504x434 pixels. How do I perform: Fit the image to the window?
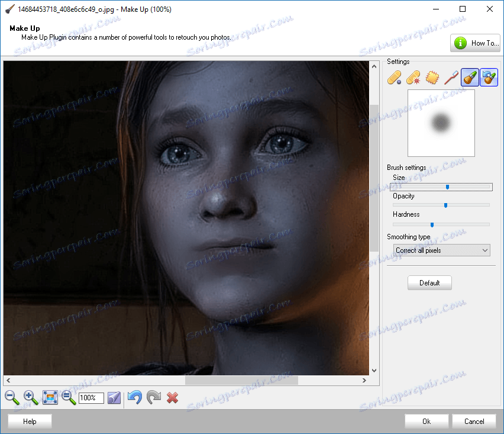(x=50, y=398)
